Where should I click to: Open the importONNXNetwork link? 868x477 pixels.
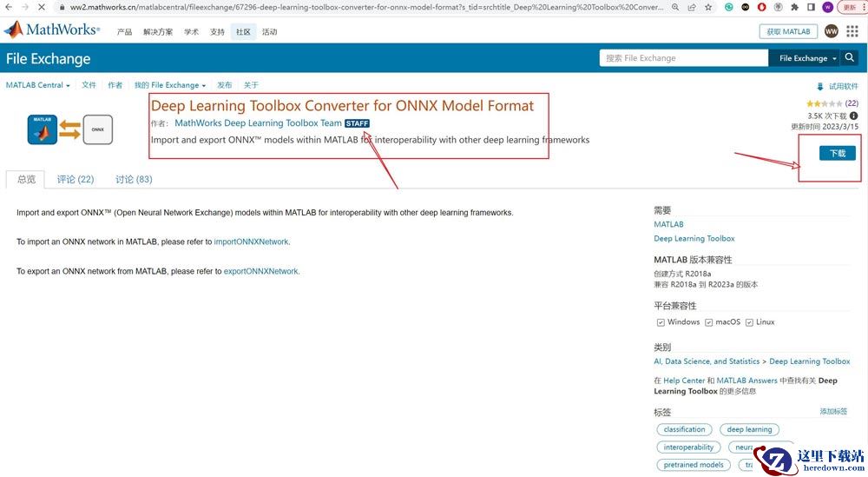[x=251, y=242]
